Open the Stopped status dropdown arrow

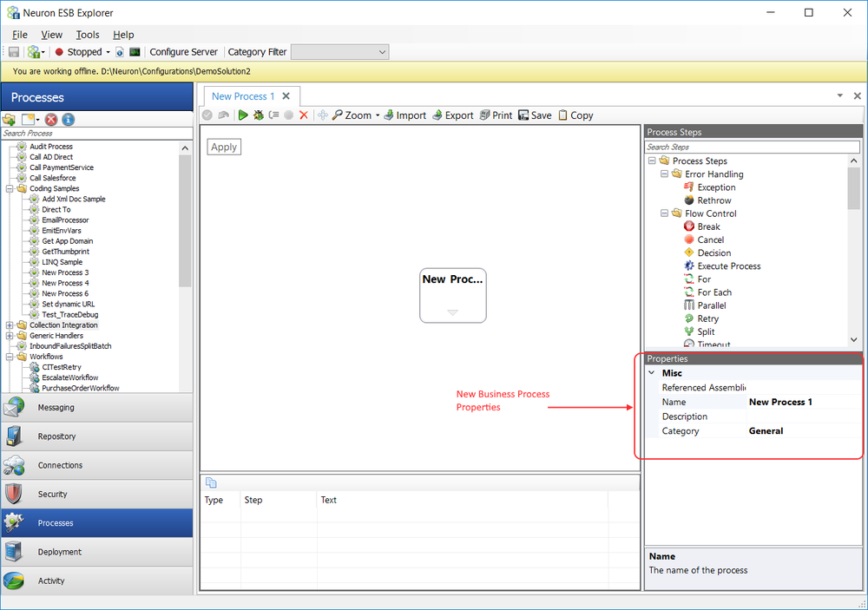pyautogui.click(x=108, y=53)
